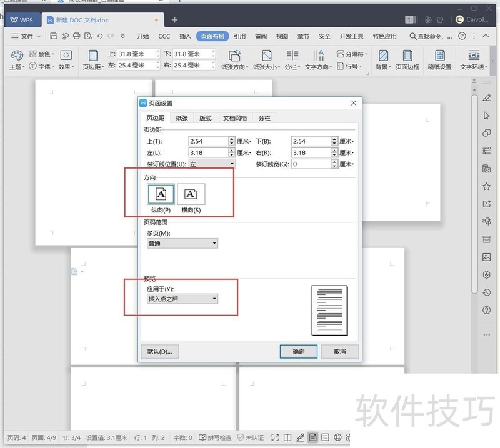Viewport: 500px width, 448px height.
Task: Click the document vertical scrollbar
Action: tap(474, 194)
